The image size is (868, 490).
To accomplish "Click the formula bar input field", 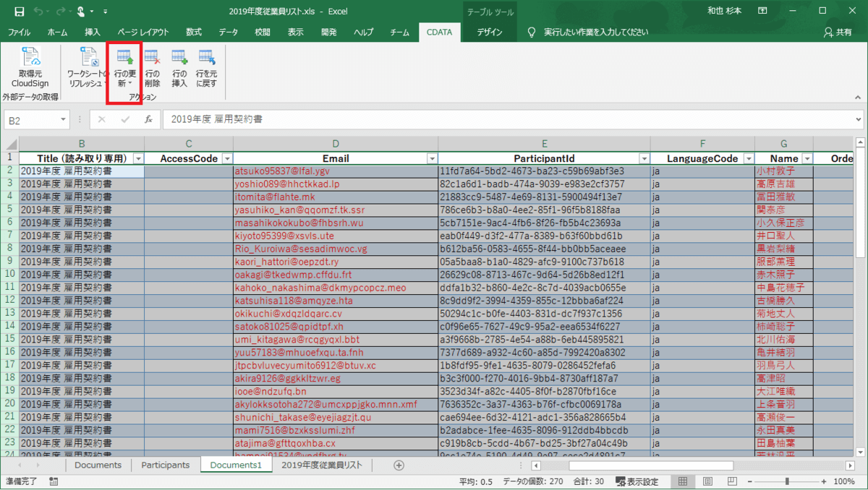I will [x=506, y=119].
